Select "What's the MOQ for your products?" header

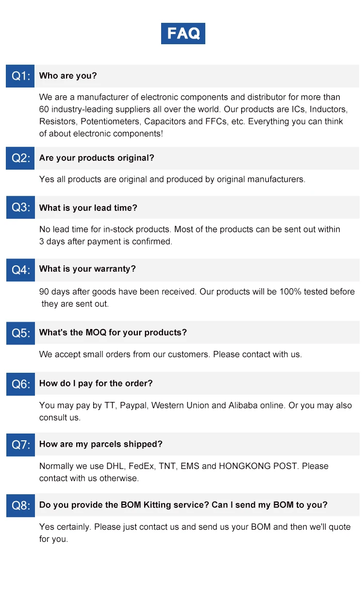113,332
